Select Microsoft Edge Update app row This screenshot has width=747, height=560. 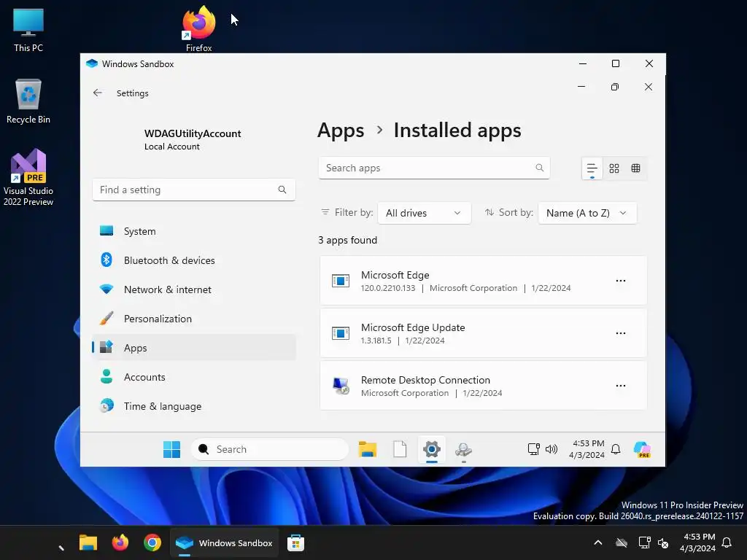click(x=484, y=333)
